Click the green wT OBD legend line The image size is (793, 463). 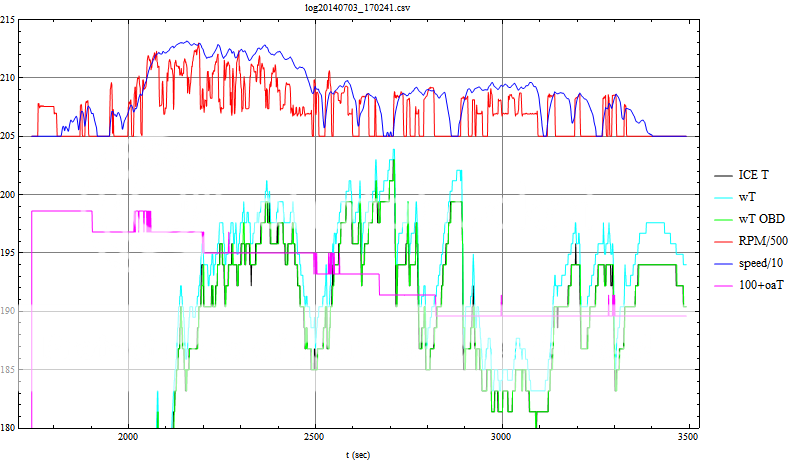(x=723, y=220)
